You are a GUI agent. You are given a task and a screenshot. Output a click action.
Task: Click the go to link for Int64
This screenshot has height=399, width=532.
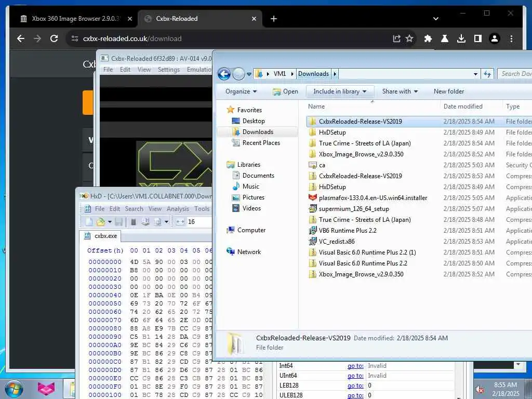point(355,366)
